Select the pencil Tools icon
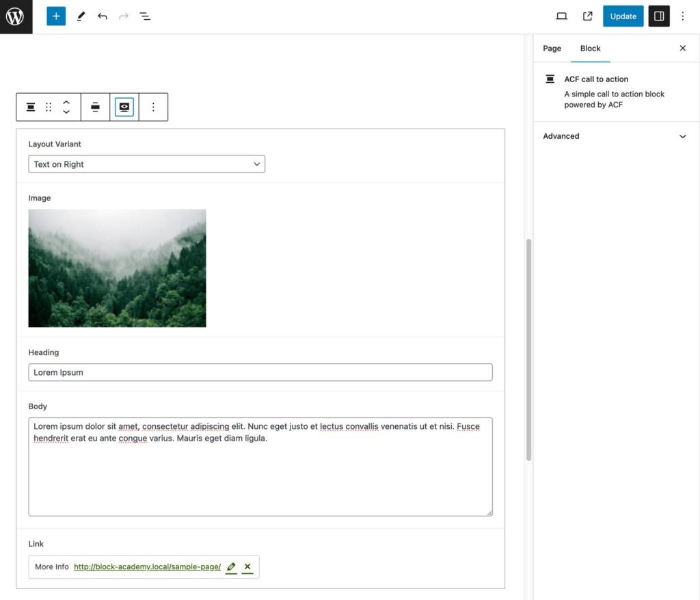This screenshot has width=700, height=600. pos(81,16)
